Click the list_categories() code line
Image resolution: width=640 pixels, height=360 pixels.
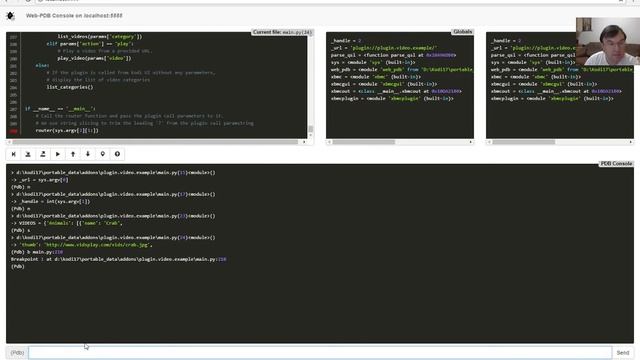tap(70, 87)
